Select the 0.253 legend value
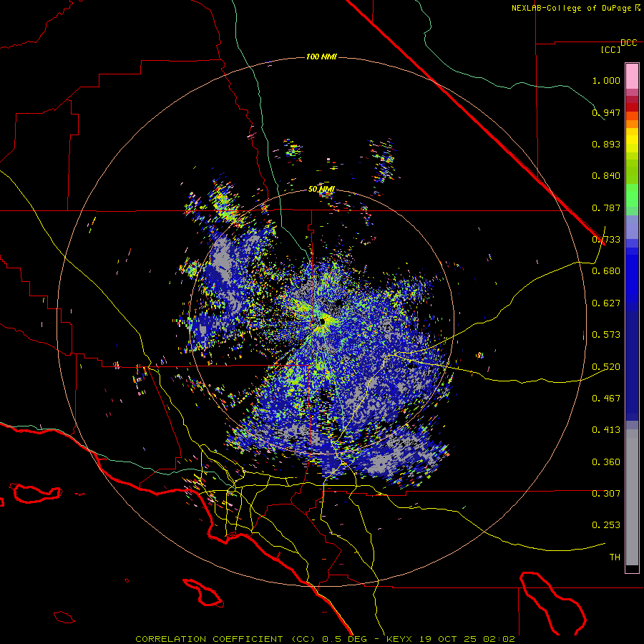644x644 pixels. (606, 525)
